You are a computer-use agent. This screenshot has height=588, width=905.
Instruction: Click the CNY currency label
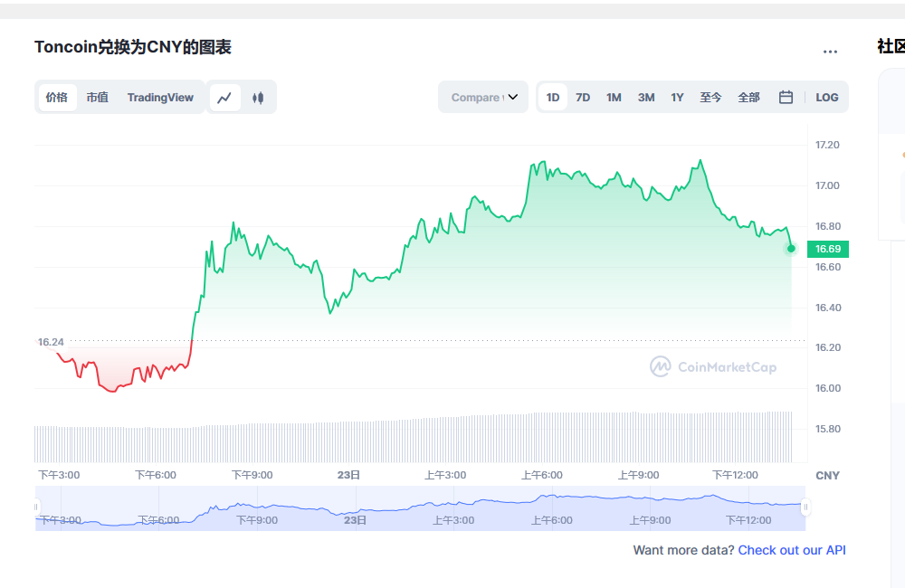(827, 476)
